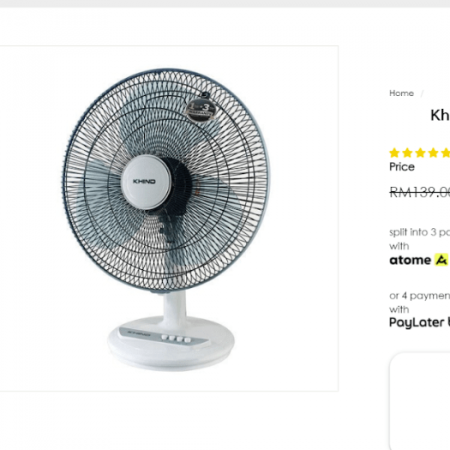This screenshot has width=450, height=450.
Task: Click the empty rounded box below PayLater
Action: point(420,401)
